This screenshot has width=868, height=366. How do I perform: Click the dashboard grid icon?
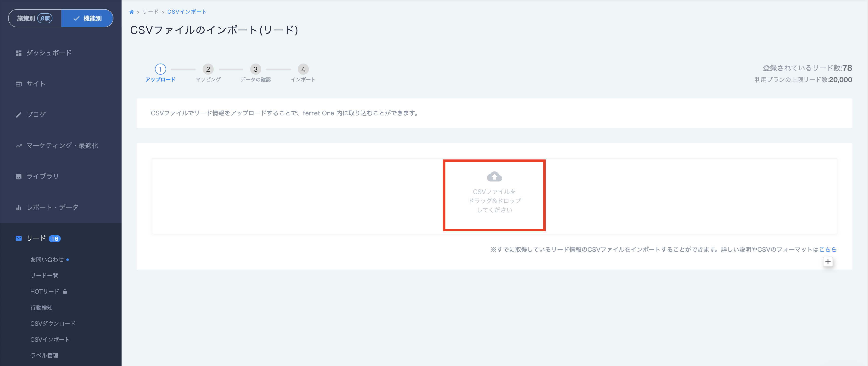coord(19,53)
